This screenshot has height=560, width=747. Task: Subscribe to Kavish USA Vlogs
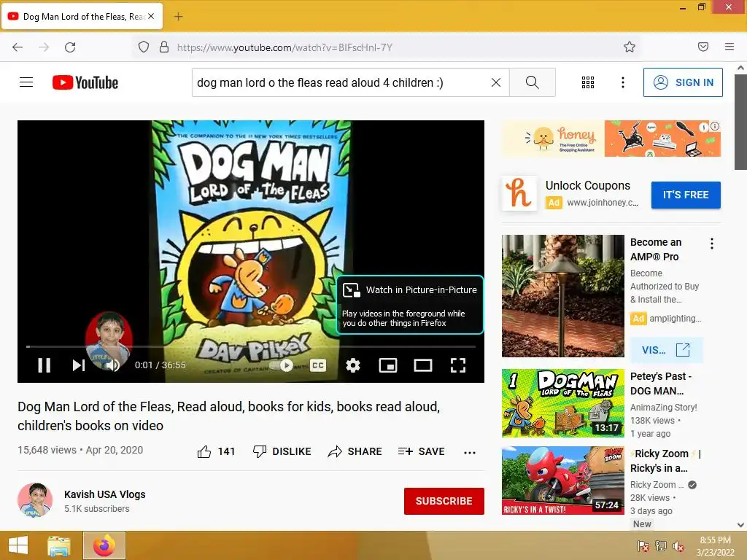tap(444, 501)
